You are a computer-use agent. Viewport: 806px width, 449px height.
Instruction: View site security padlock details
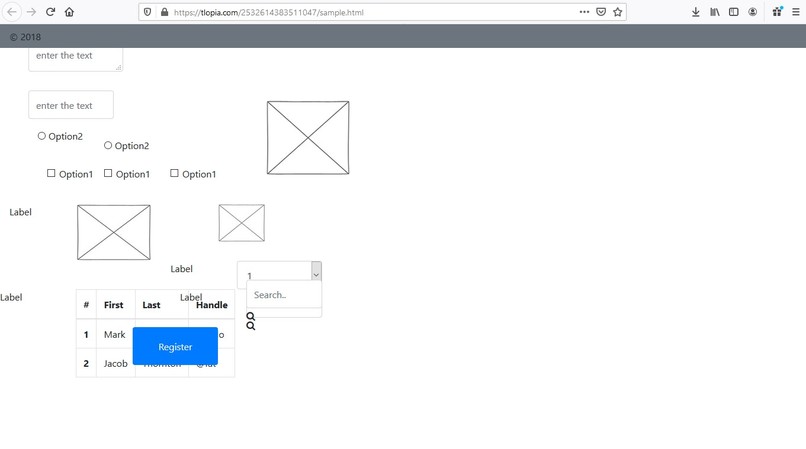tap(164, 12)
